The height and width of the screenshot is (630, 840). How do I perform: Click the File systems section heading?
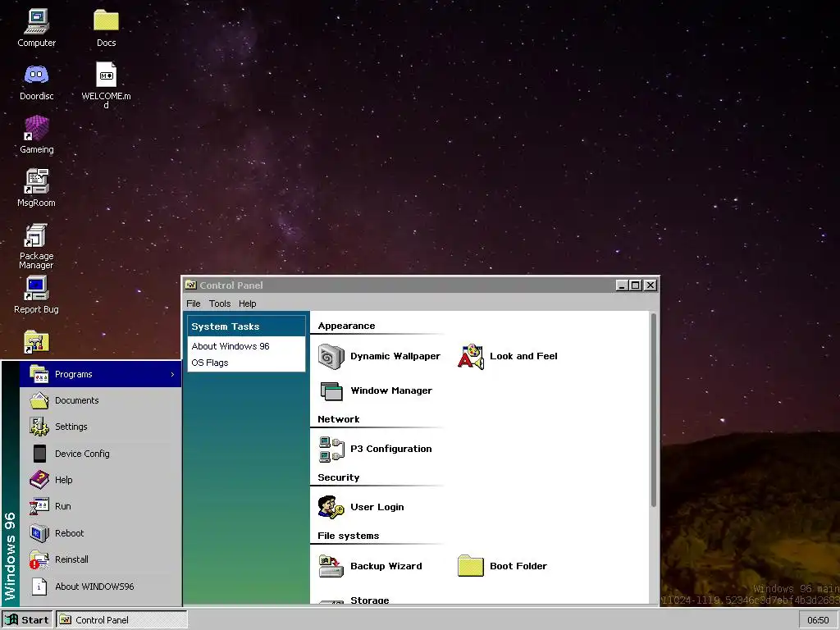coord(348,536)
